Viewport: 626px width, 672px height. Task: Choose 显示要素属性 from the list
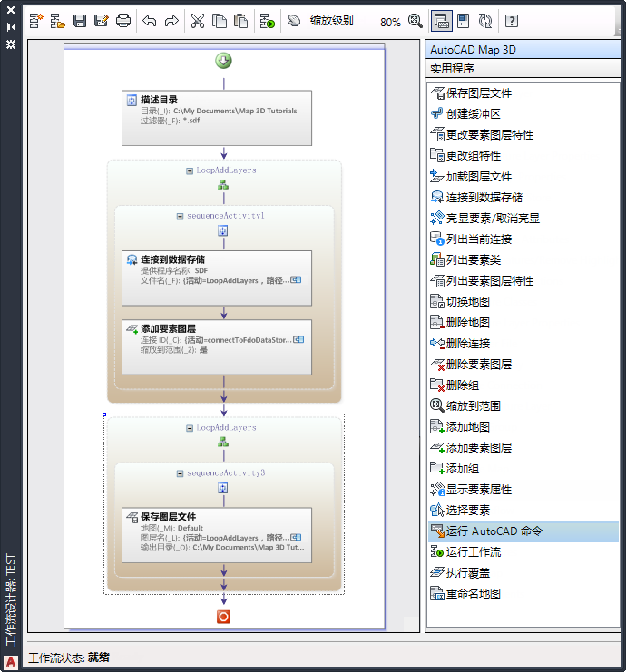click(523, 489)
